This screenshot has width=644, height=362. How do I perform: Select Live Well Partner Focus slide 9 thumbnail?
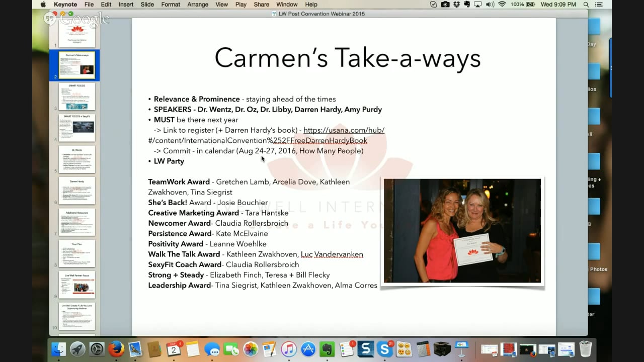pyautogui.click(x=77, y=285)
